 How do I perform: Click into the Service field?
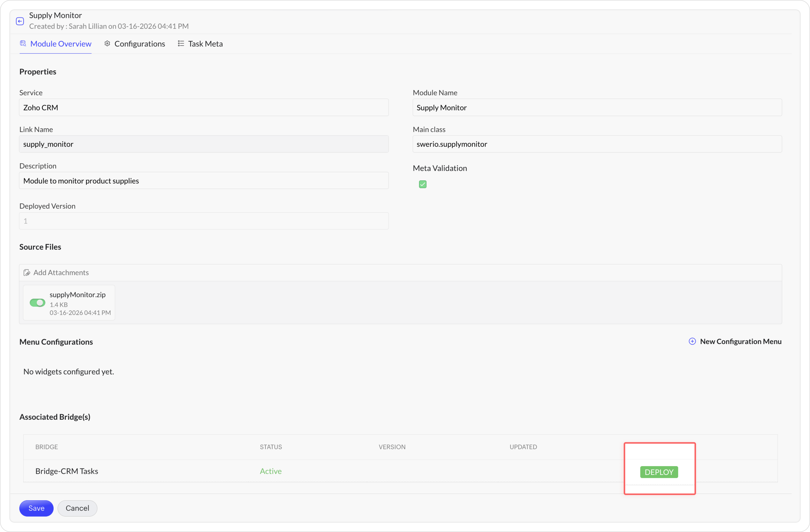point(203,107)
